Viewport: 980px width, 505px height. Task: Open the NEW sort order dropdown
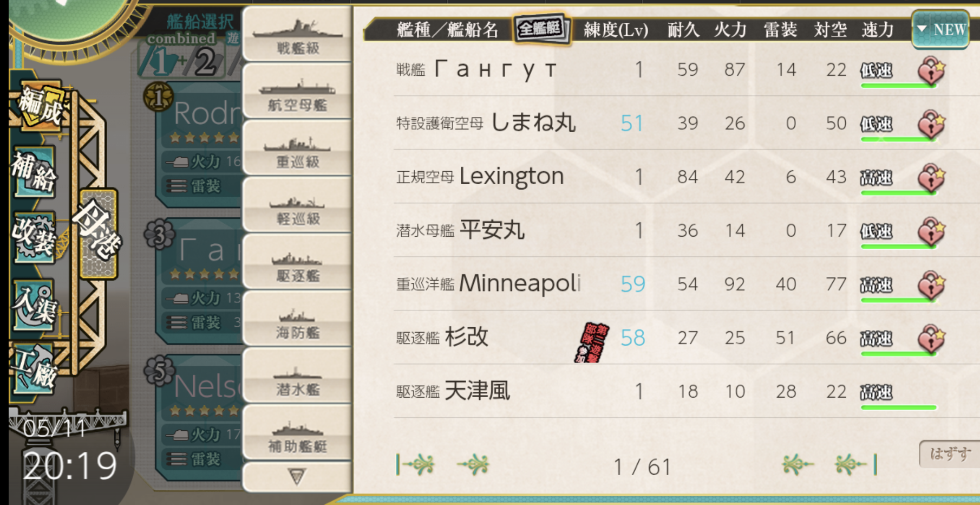coord(941,29)
